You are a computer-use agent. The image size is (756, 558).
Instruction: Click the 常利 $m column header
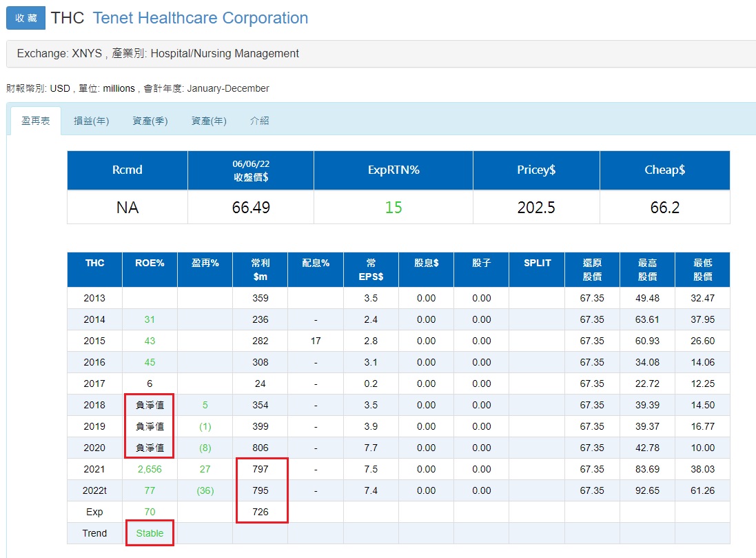point(260,270)
